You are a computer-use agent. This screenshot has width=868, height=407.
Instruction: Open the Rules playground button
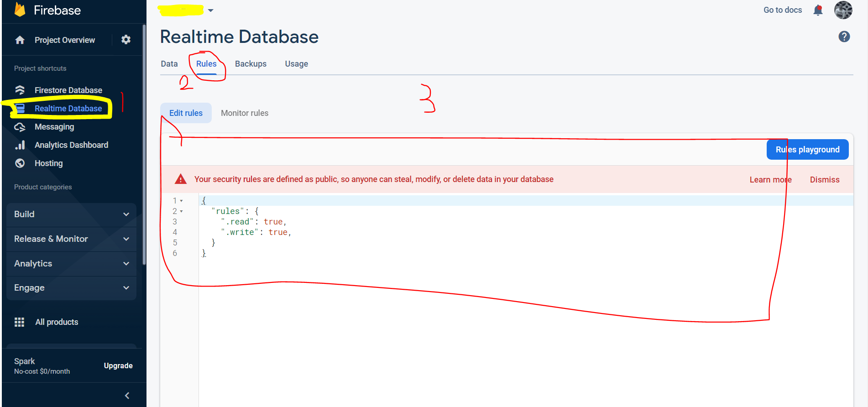pos(807,150)
